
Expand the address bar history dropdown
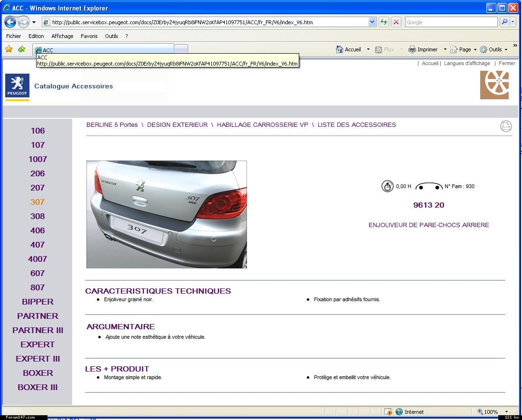tap(372, 22)
